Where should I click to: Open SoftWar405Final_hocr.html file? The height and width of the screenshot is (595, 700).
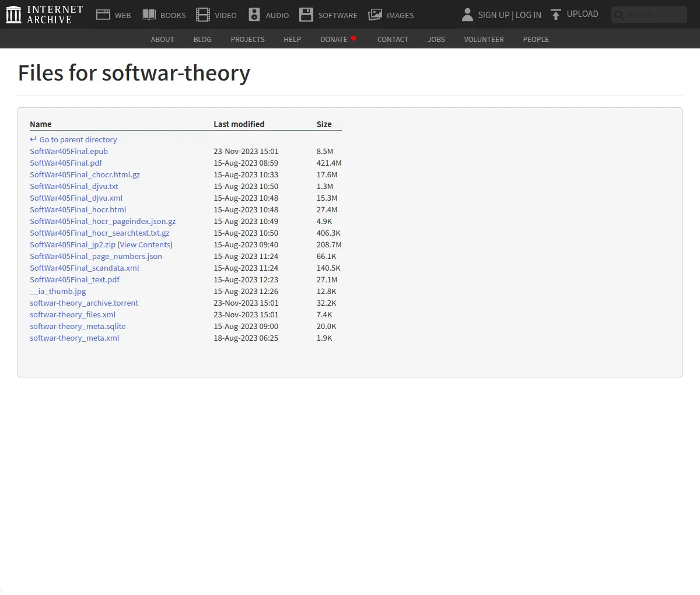click(x=78, y=209)
